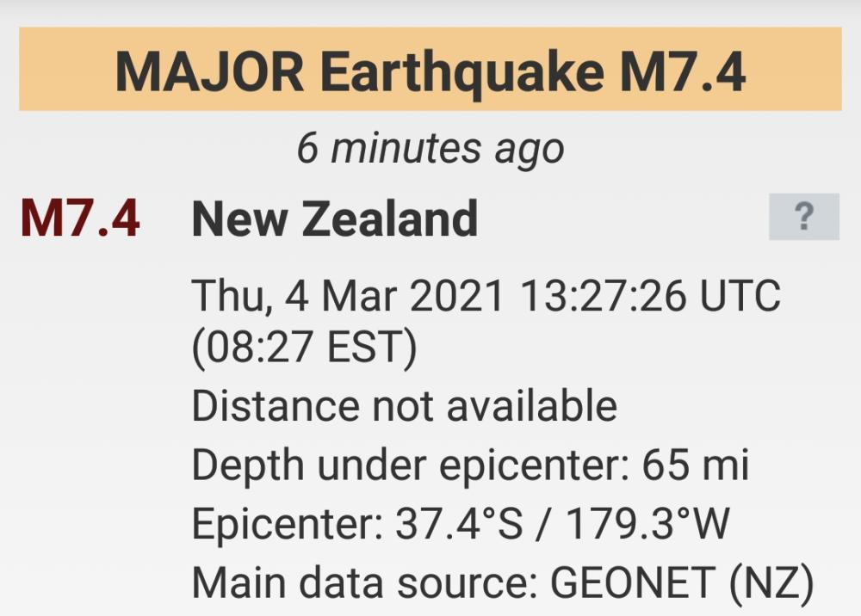Click the question mark help icon

pyautogui.click(x=803, y=217)
